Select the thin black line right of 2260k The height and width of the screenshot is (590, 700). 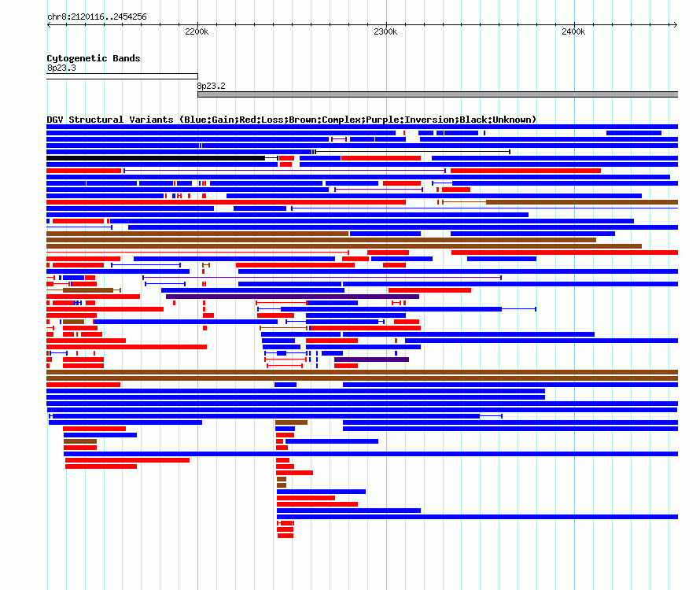[x=412, y=152]
